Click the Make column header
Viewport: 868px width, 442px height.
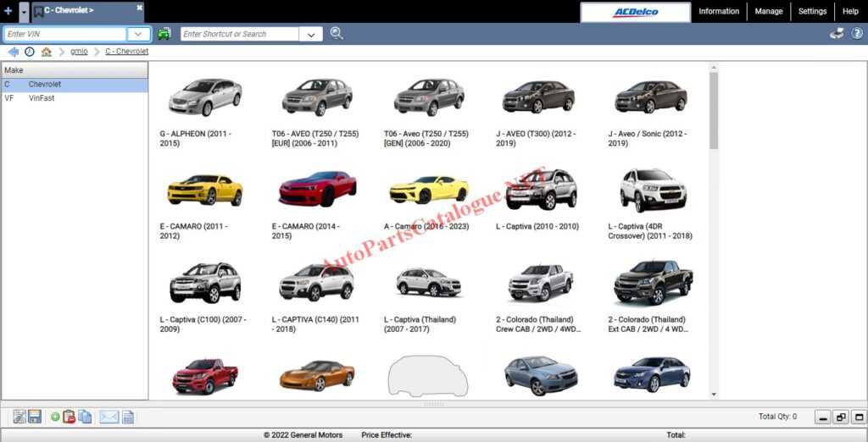75,70
